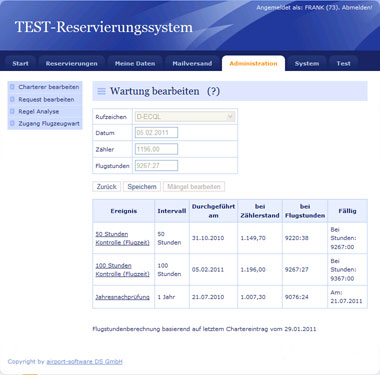
Task: Click the Fällig column header
Action: click(347, 211)
